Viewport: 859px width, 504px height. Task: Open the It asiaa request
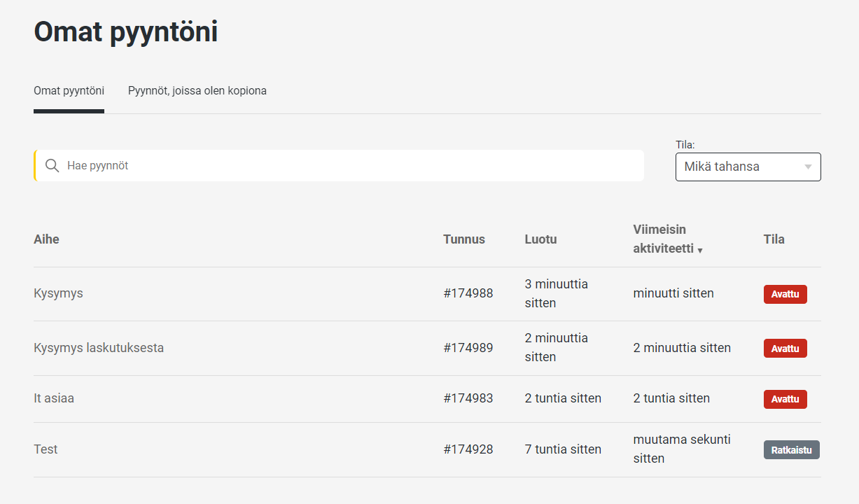pos(54,398)
